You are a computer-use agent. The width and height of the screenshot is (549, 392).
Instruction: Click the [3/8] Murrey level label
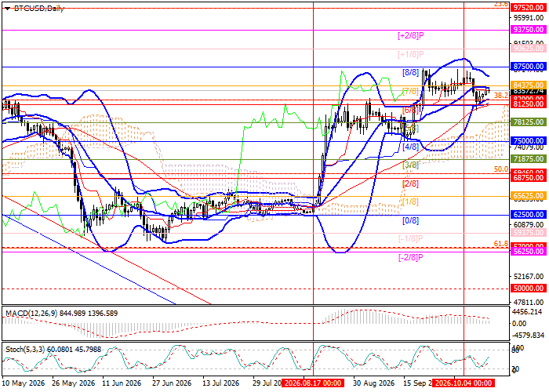coord(410,165)
